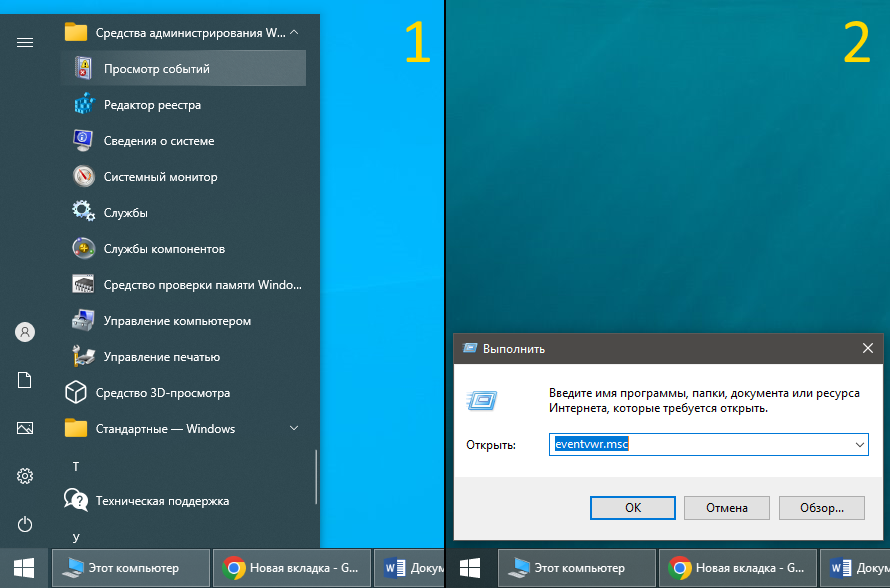Open the Component Services (Службы компонентов) icon
The height and width of the screenshot is (588, 890).
83,249
